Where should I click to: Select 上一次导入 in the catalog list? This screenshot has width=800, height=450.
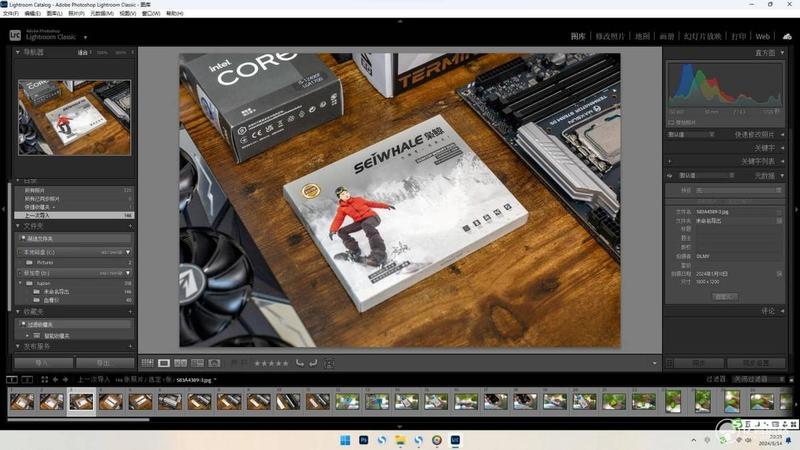pos(74,215)
